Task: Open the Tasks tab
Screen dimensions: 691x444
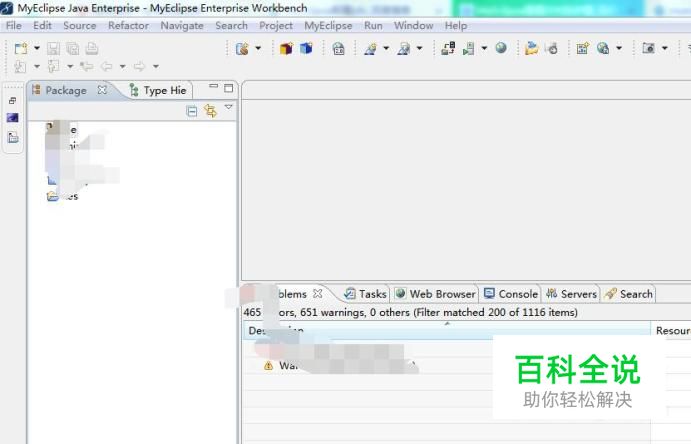Action: 365,294
